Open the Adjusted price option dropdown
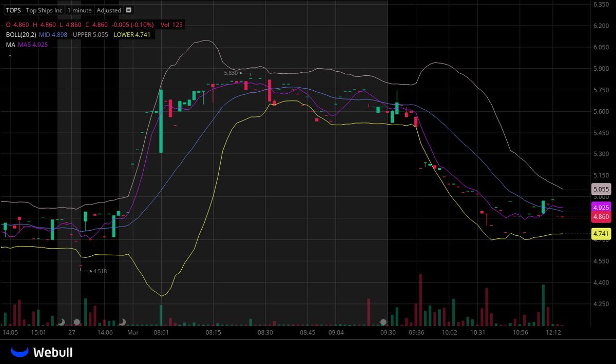Viewport: 616px width, 364px height. coord(109,10)
